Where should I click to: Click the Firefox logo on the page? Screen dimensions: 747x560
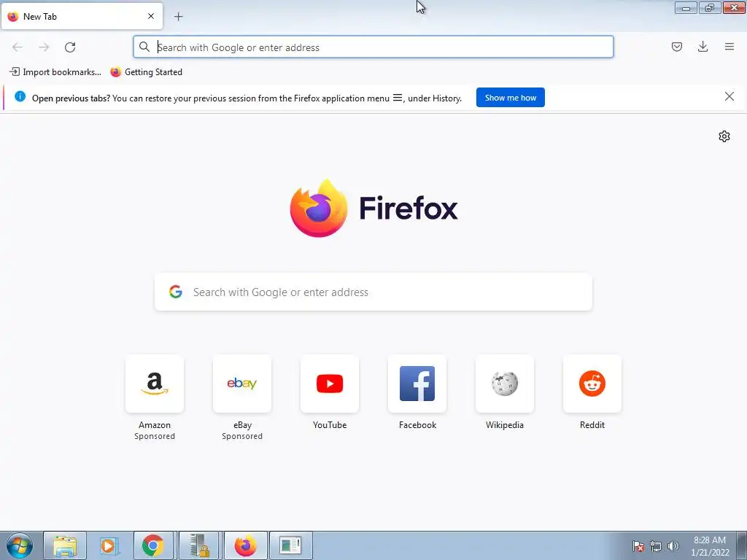pyautogui.click(x=373, y=208)
